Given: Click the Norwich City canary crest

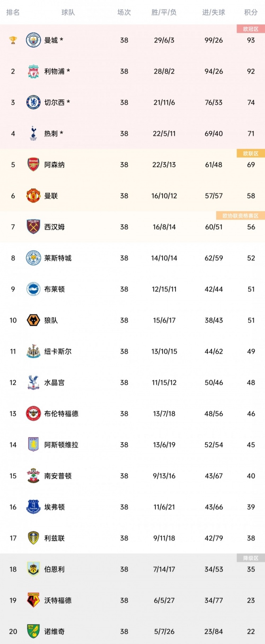Looking at the screenshot, I should pos(34,631).
